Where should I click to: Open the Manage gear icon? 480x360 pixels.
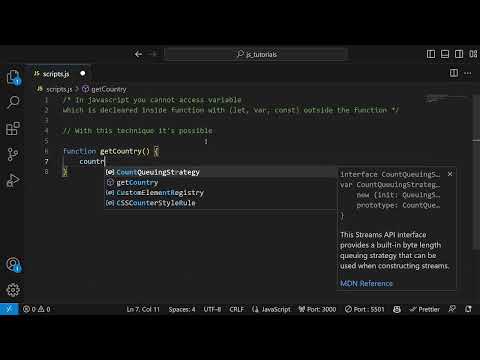pyautogui.click(x=13, y=290)
